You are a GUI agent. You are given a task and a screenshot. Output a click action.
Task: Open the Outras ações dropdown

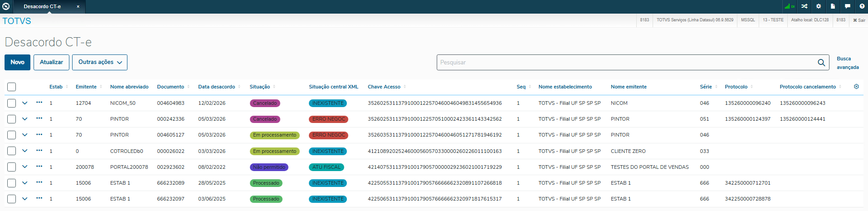pyautogui.click(x=100, y=62)
